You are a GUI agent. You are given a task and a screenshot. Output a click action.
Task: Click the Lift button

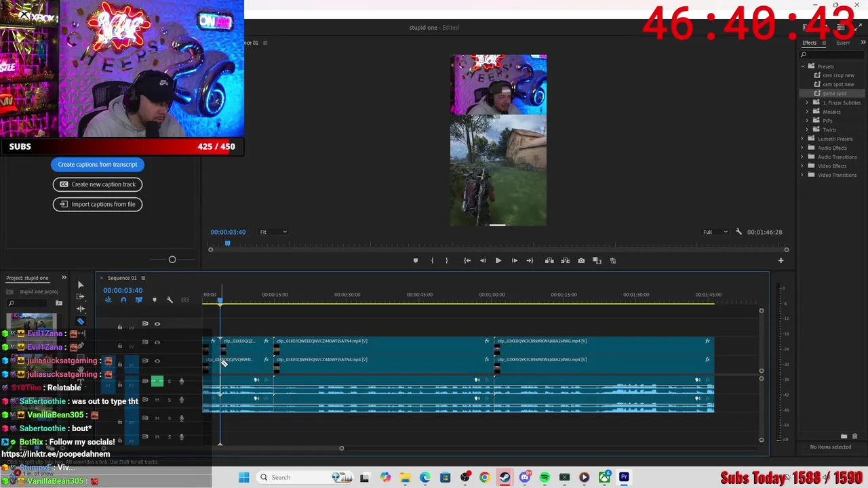coord(549,260)
